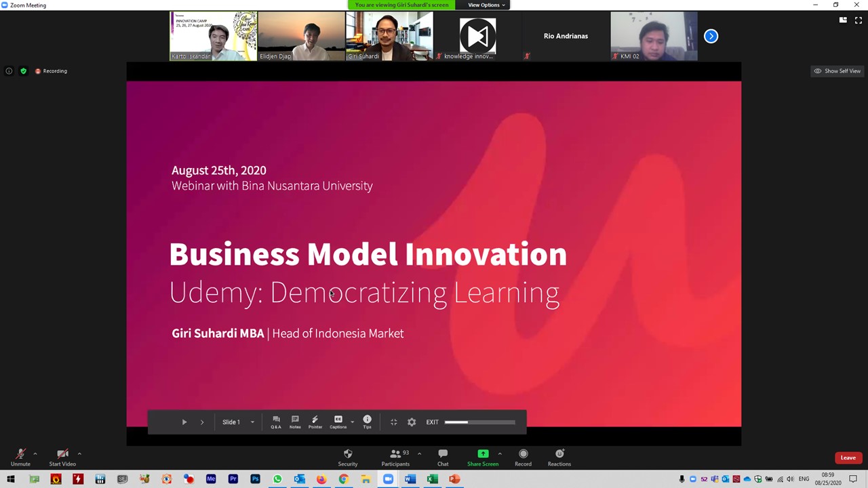
Task: Click the green encryption shield icon
Action: coord(23,70)
